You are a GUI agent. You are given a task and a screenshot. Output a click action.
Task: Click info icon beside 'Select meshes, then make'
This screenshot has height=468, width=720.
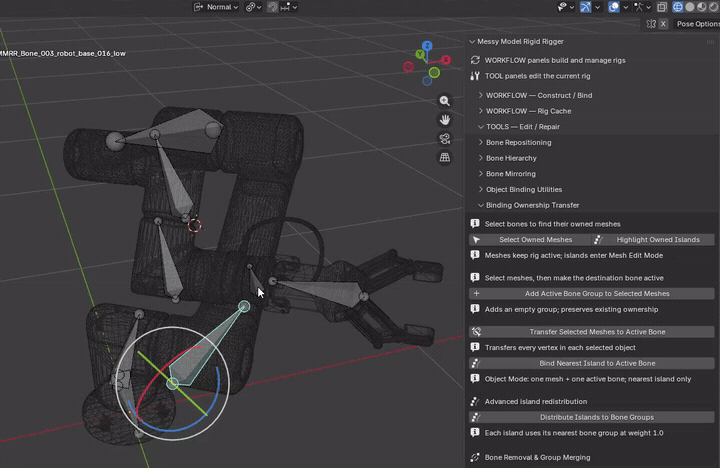coord(475,277)
